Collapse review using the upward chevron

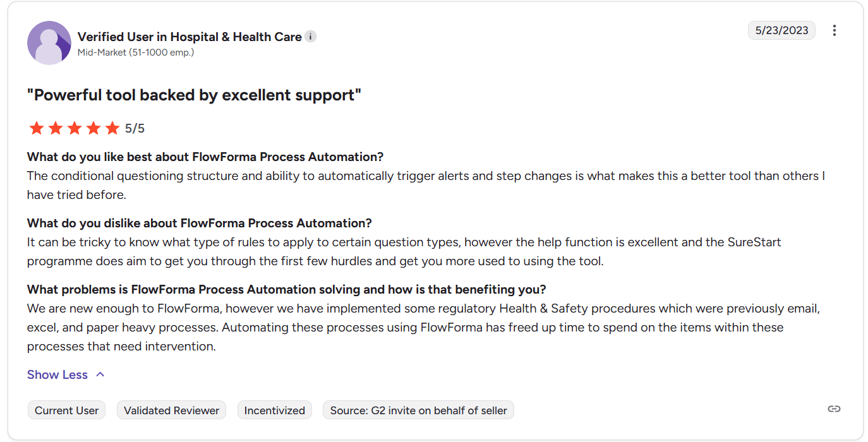pos(100,374)
